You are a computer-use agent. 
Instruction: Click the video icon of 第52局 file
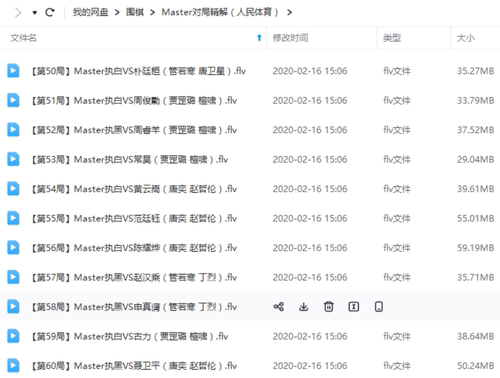point(13,130)
